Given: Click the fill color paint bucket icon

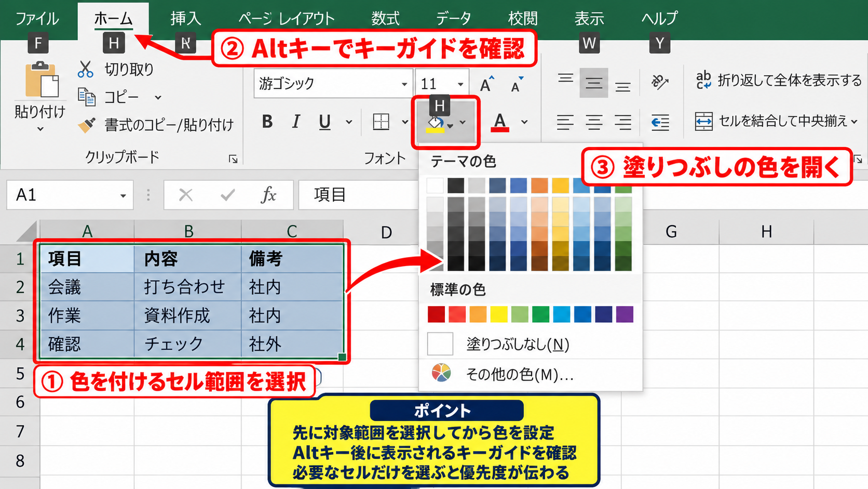Looking at the screenshot, I should click(x=436, y=124).
